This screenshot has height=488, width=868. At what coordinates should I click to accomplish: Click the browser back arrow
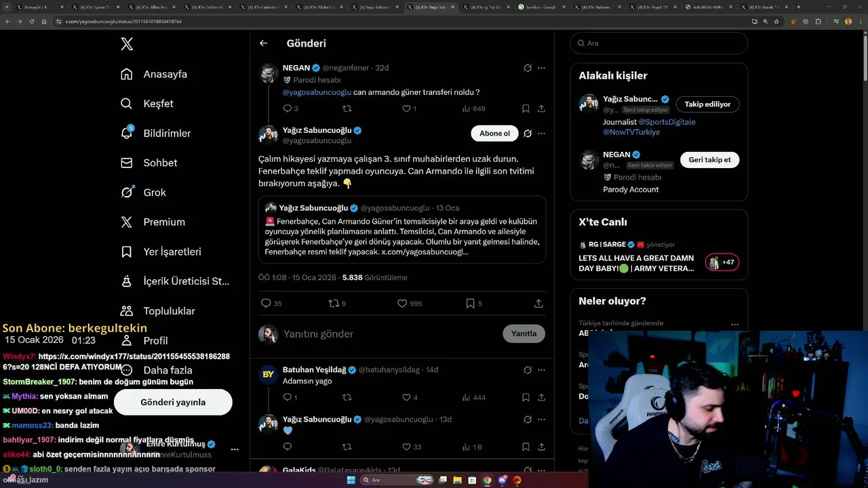[x=7, y=22]
